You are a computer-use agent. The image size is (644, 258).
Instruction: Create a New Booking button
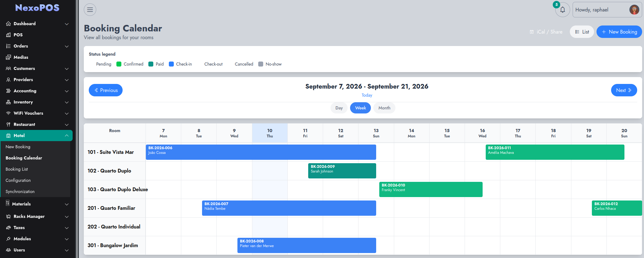[619, 32]
